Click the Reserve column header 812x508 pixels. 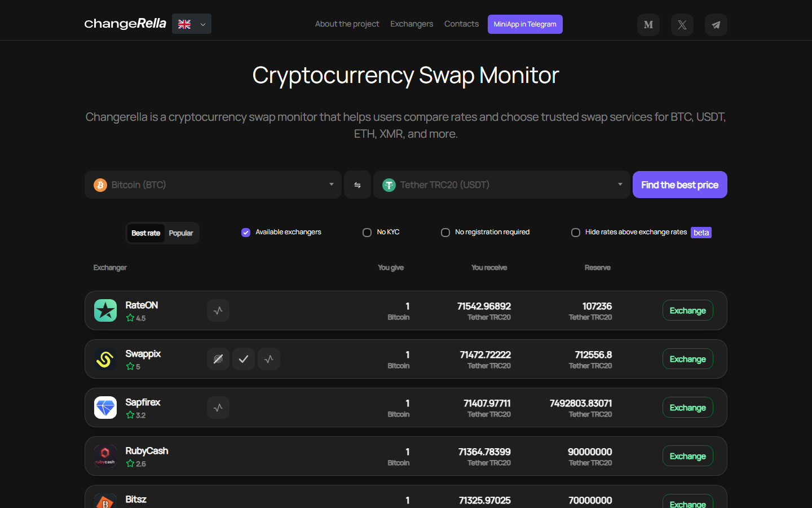click(x=598, y=268)
